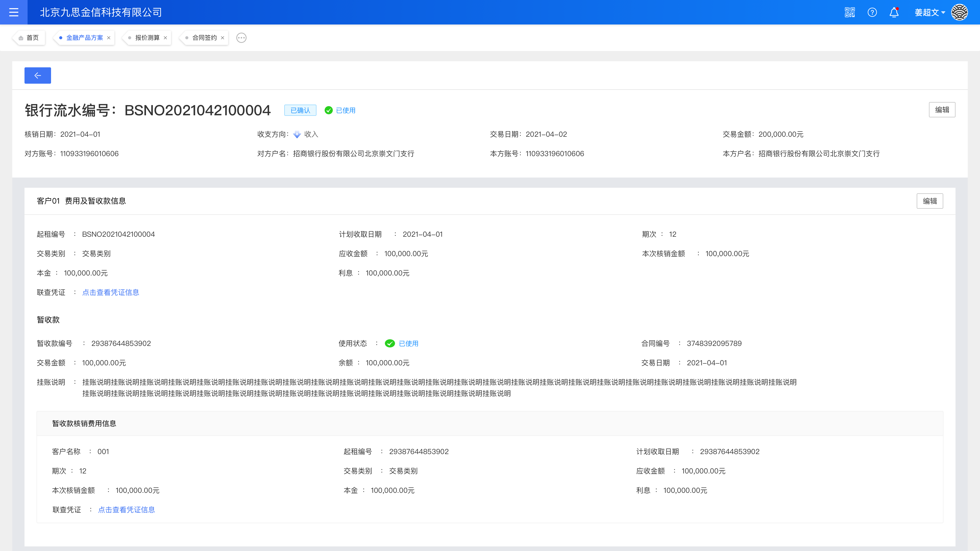Click 编辑 in 费用及暂收款信息 section
This screenshot has height=551, width=980.
pos(930,201)
